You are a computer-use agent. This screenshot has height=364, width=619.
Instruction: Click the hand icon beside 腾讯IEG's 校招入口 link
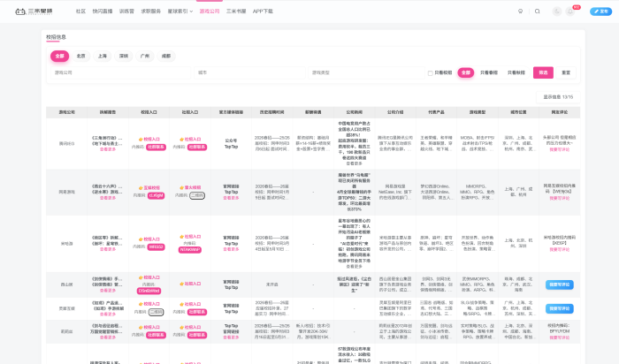click(141, 140)
